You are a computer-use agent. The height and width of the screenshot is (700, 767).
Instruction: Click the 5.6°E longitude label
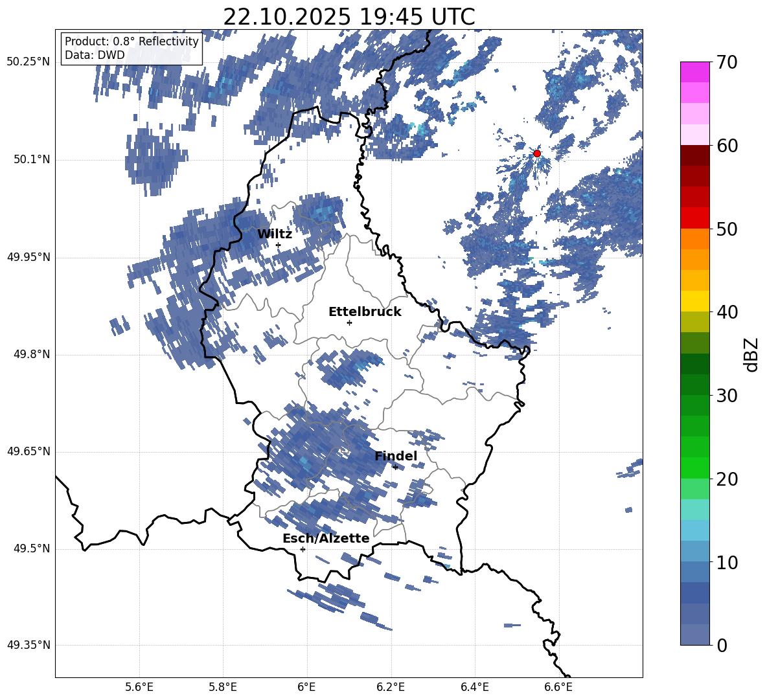click(139, 688)
